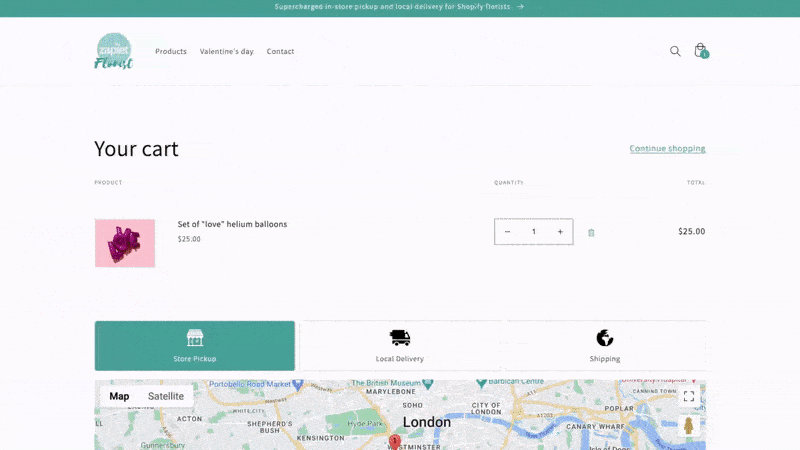Select the Shipping option
This screenshot has width=800, height=450.
[605, 345]
